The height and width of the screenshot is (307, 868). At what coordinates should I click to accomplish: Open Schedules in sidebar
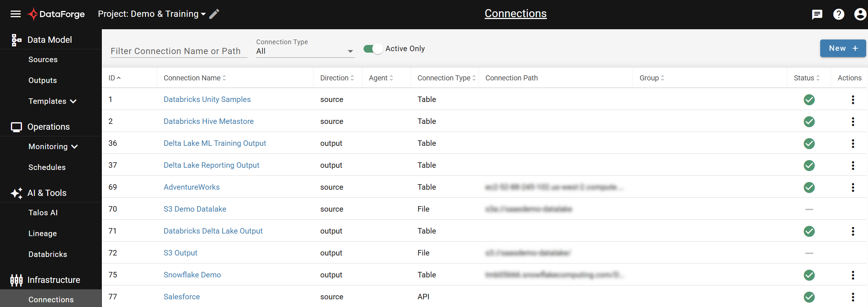click(47, 167)
